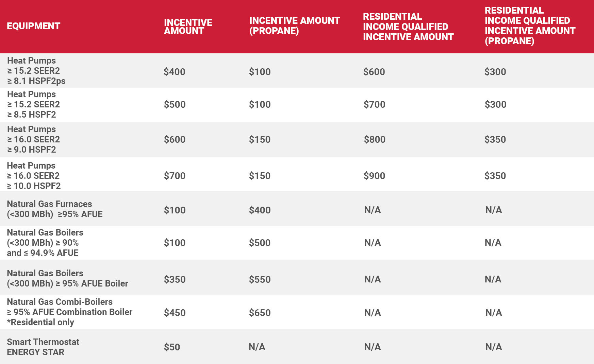Click the $900 income qualified incentive
The width and height of the screenshot is (594, 364).
tap(374, 176)
